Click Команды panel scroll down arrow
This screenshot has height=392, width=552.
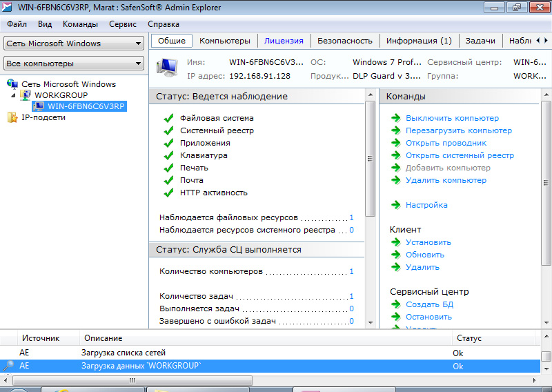click(546, 322)
